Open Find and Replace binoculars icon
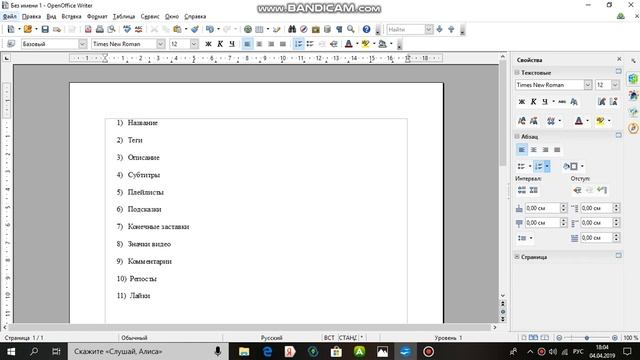The image size is (640, 360). coord(292,29)
